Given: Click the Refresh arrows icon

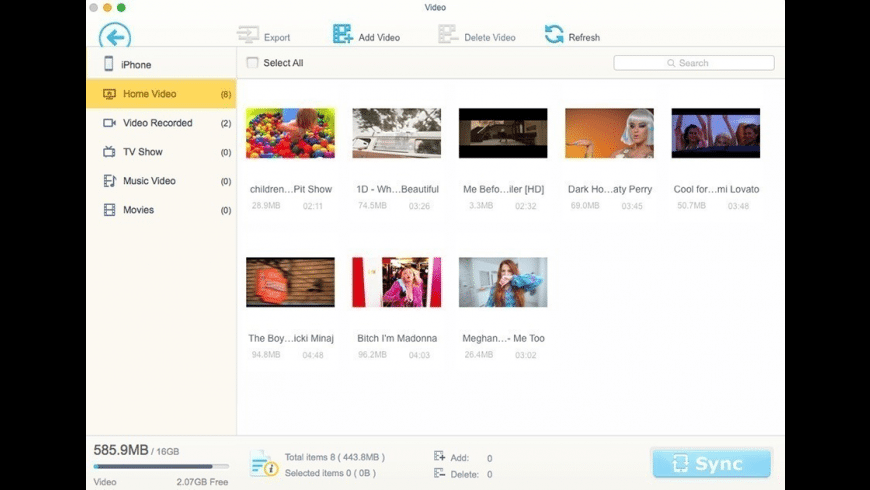Looking at the screenshot, I should pos(554,34).
